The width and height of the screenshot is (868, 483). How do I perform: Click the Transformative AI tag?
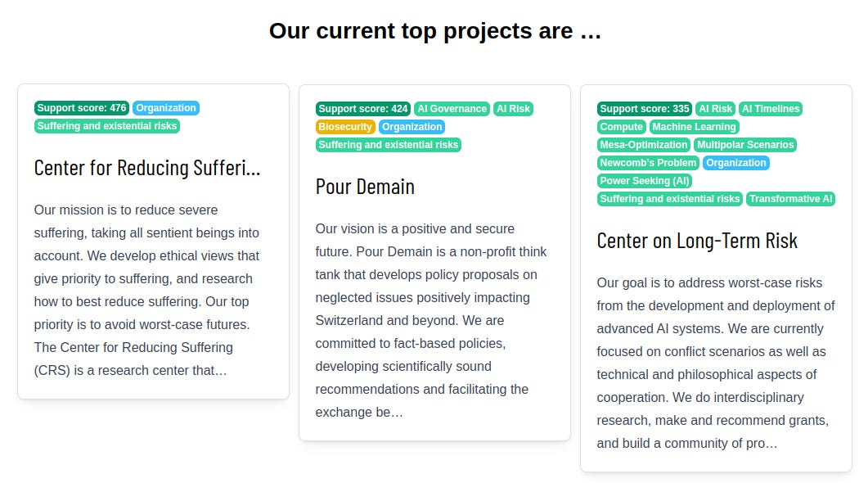pyautogui.click(x=791, y=199)
